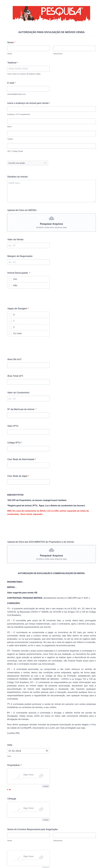Screen dimensions: 103x868
Task: Click the upload cloud icon for Fotos do IMÓVEL
Action: pos(51,218)
